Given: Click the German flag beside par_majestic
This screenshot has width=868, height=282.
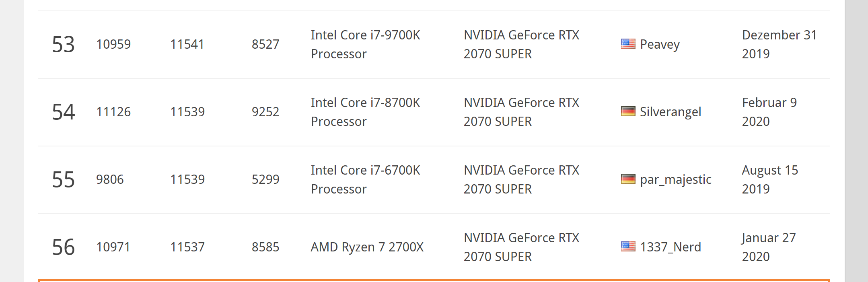Looking at the screenshot, I should pyautogui.click(x=628, y=179).
